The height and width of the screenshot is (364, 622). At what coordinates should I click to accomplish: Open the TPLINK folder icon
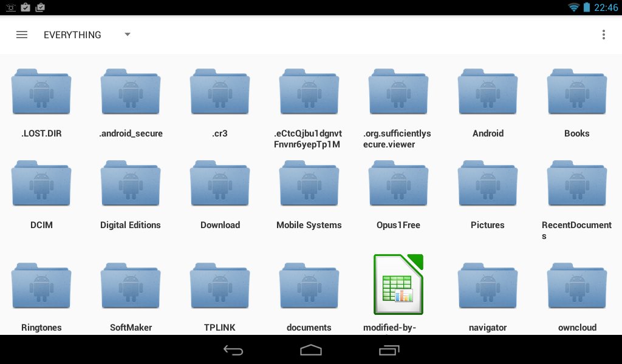220,286
